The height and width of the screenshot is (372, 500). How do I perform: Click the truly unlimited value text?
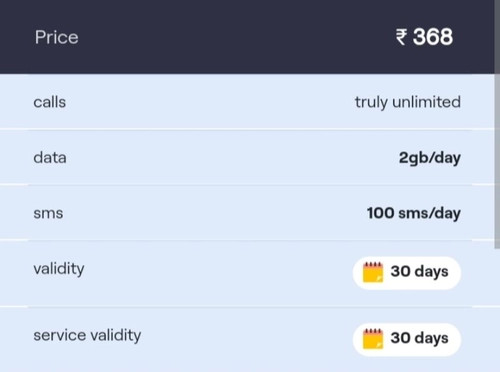pos(408,102)
